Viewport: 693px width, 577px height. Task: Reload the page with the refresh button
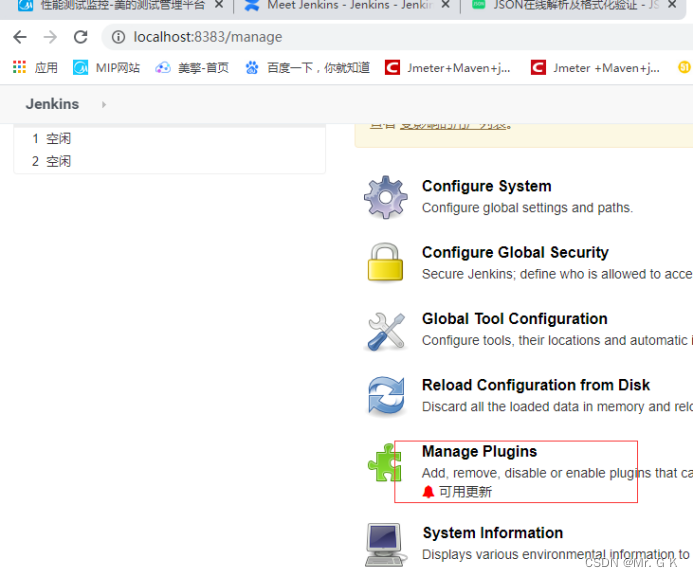(80, 37)
